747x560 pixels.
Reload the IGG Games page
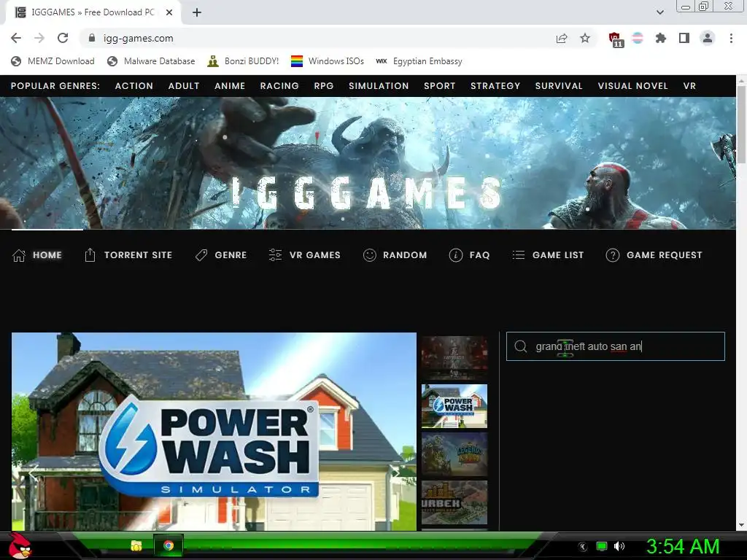63,38
